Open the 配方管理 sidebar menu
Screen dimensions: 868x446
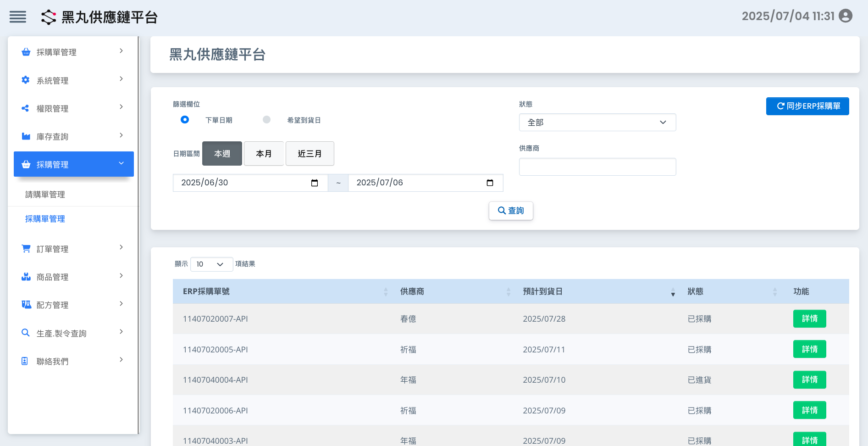73,305
